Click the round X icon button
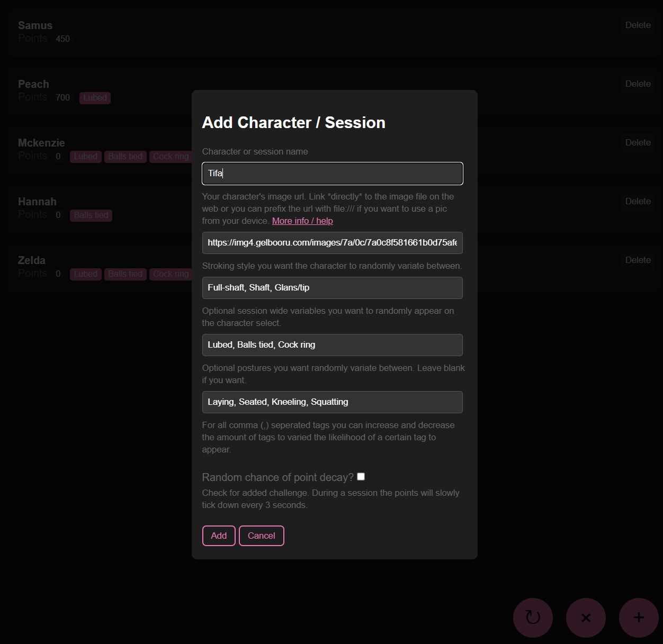The image size is (663, 644). click(x=586, y=618)
